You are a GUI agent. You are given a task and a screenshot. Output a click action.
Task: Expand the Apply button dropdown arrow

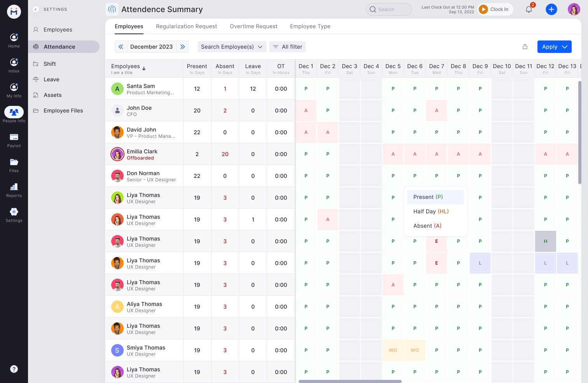565,47
